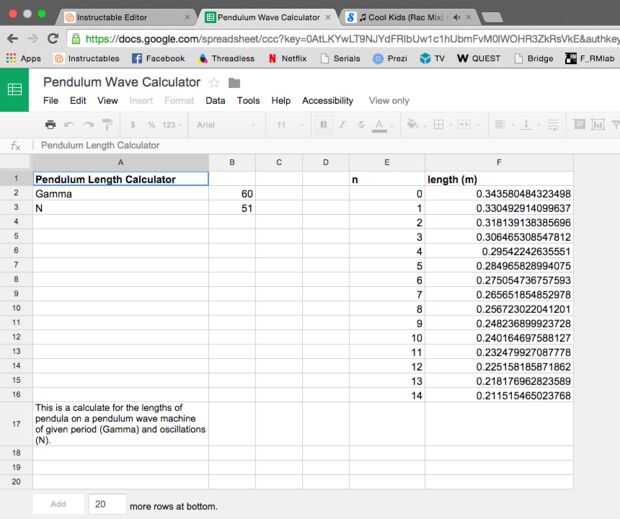The width and height of the screenshot is (620, 519).
Task: Open the font size 11 dropdown
Action: [x=290, y=125]
